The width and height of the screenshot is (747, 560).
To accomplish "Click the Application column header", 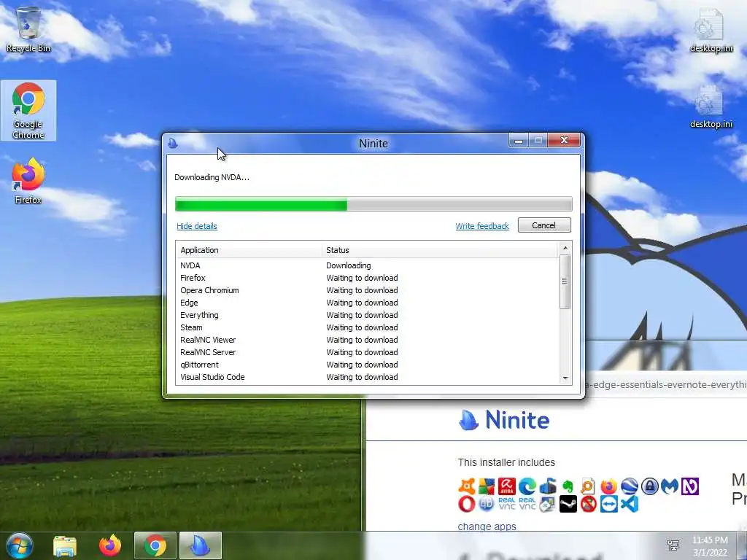I will pos(249,250).
